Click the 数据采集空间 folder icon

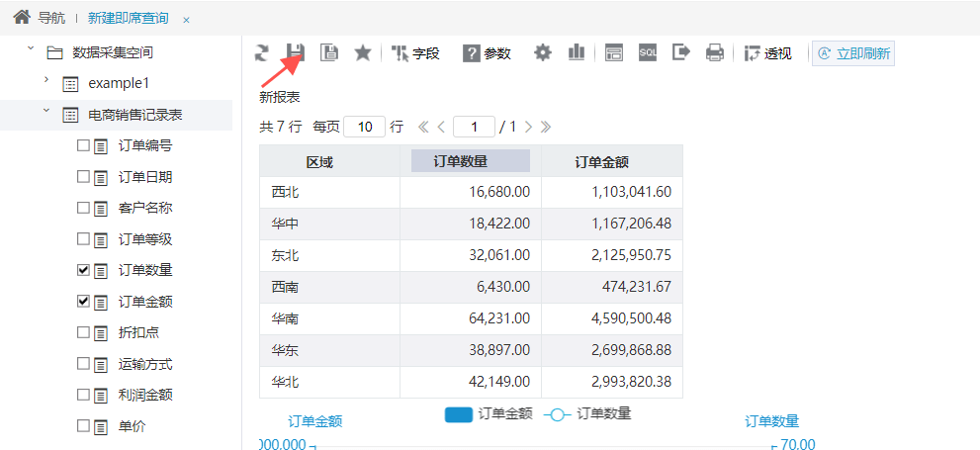coord(55,53)
